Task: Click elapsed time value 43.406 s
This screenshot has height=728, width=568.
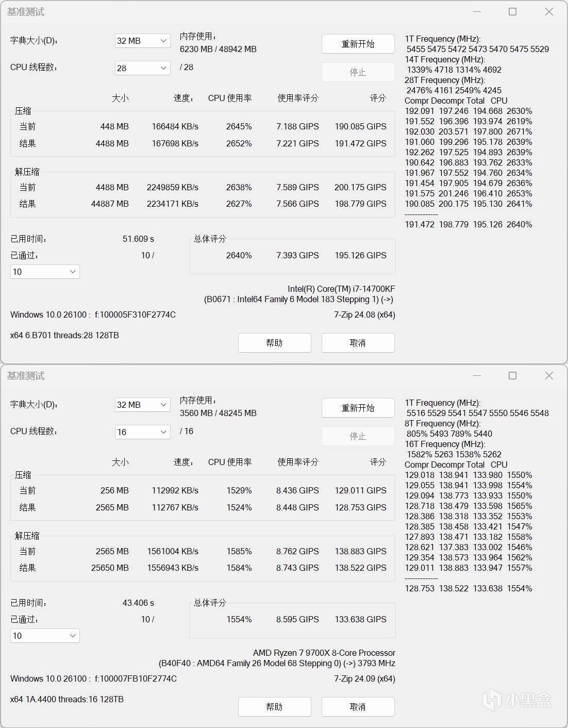Action: 138,603
